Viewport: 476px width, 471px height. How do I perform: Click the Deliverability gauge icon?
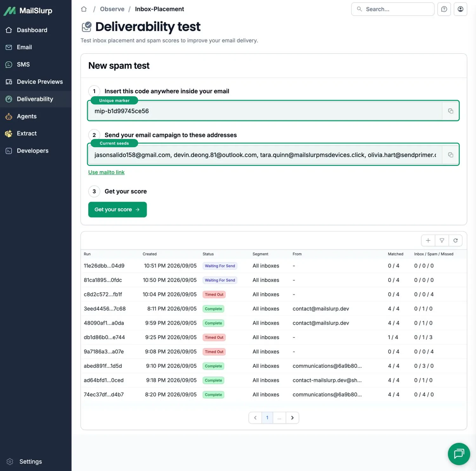click(x=9, y=99)
